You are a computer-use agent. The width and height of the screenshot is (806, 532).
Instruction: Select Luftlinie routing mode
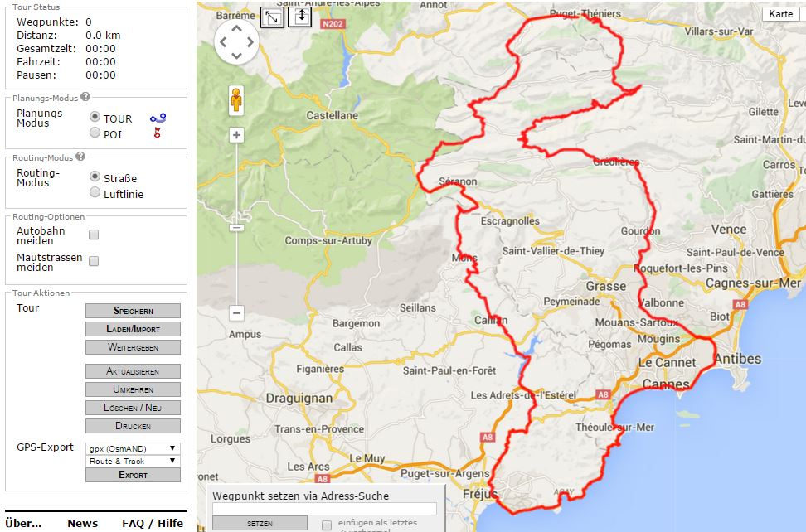tap(95, 193)
